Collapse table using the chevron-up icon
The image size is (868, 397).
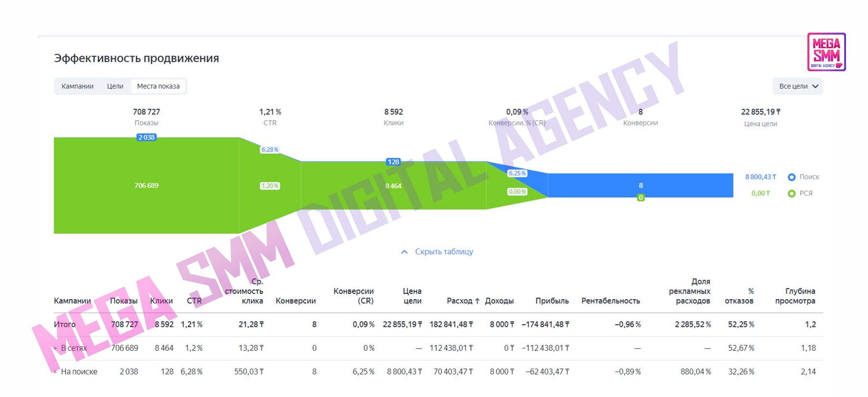pos(404,252)
